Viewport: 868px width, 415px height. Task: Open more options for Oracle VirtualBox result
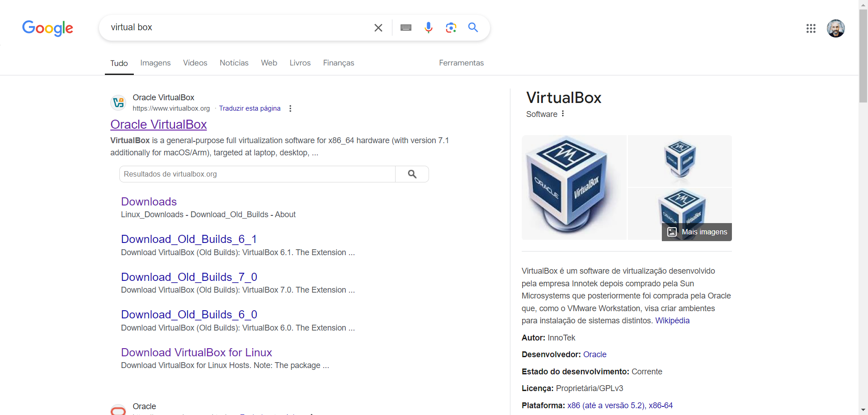pos(290,108)
